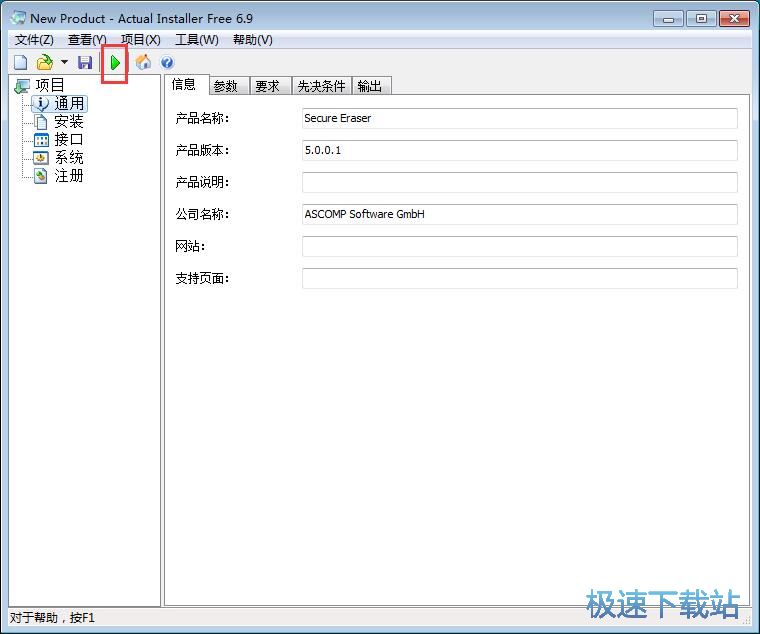The height and width of the screenshot is (634, 760).
Task: Build installer with the green play icon
Action: [x=115, y=63]
